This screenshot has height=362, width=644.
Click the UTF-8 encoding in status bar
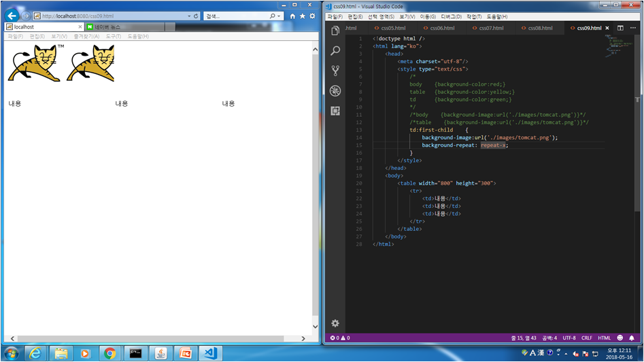point(569,338)
